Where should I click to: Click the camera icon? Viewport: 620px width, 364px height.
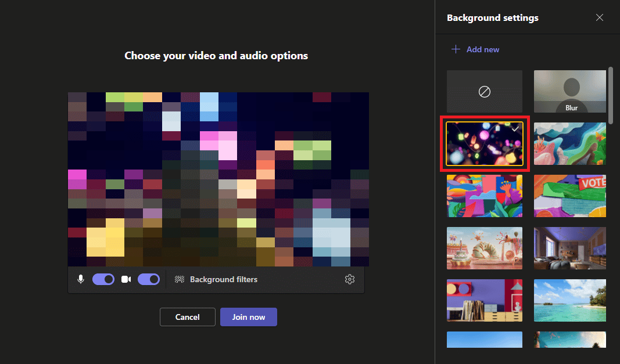tap(126, 279)
